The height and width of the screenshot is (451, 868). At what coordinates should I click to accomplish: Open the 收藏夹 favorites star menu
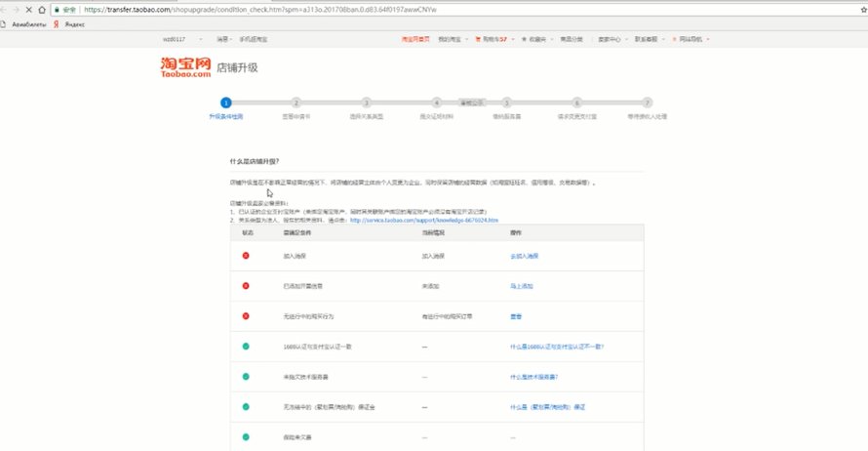coord(537,39)
